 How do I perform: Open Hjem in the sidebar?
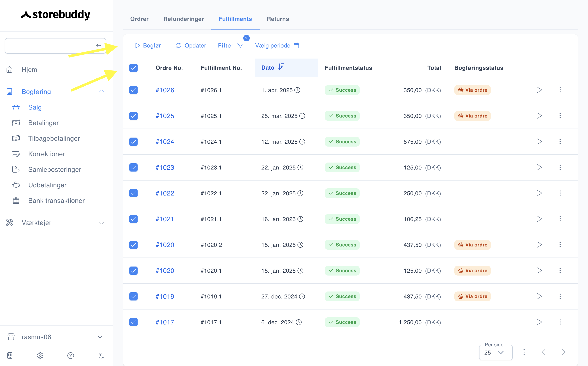coord(29,69)
